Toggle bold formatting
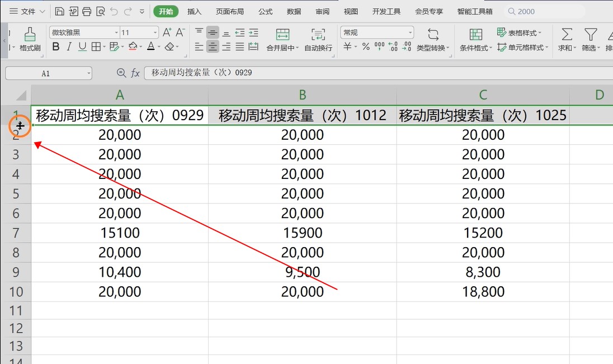 point(56,47)
